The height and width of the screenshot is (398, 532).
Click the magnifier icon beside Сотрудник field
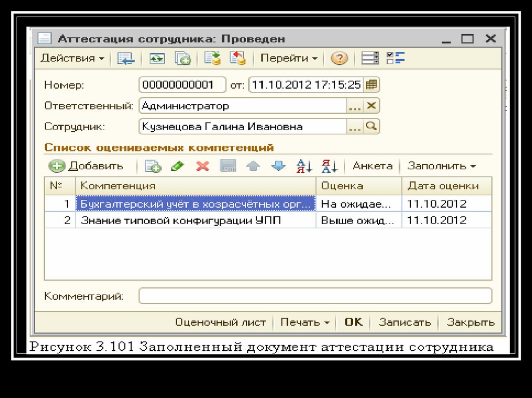point(371,126)
